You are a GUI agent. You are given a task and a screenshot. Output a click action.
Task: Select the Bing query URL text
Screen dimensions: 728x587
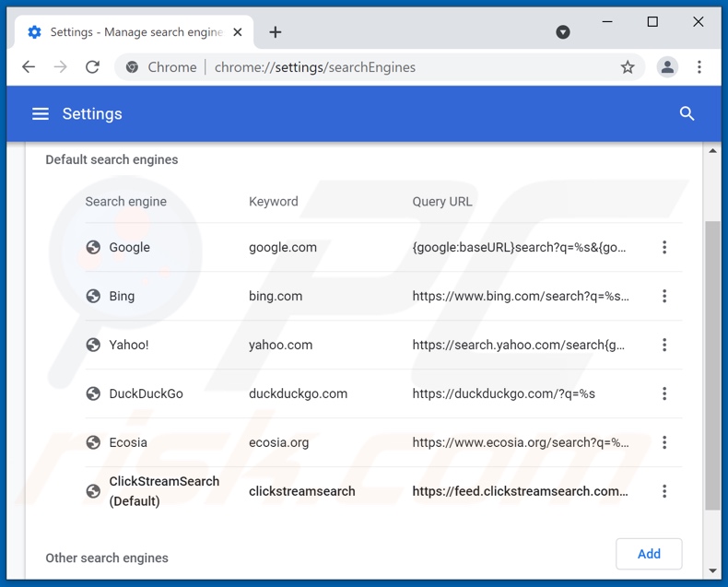pos(521,296)
